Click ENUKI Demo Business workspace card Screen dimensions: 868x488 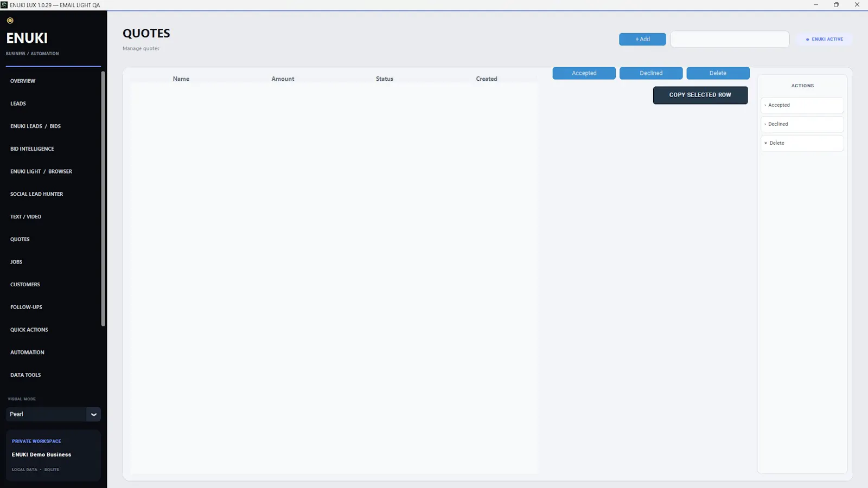pos(53,455)
